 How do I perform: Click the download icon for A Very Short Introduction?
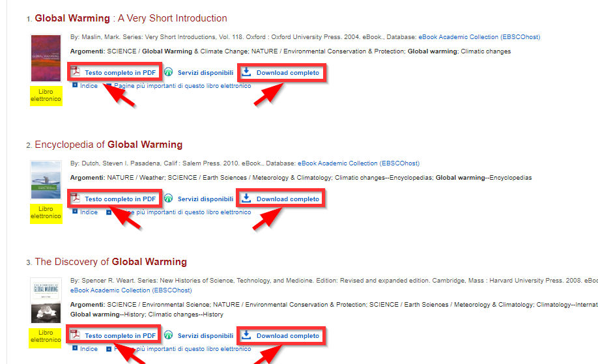[x=246, y=72]
